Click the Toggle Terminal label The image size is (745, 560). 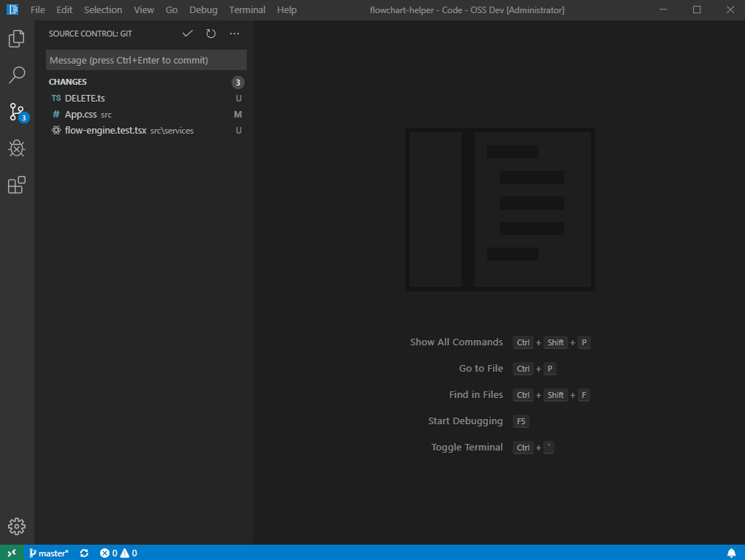tap(467, 447)
